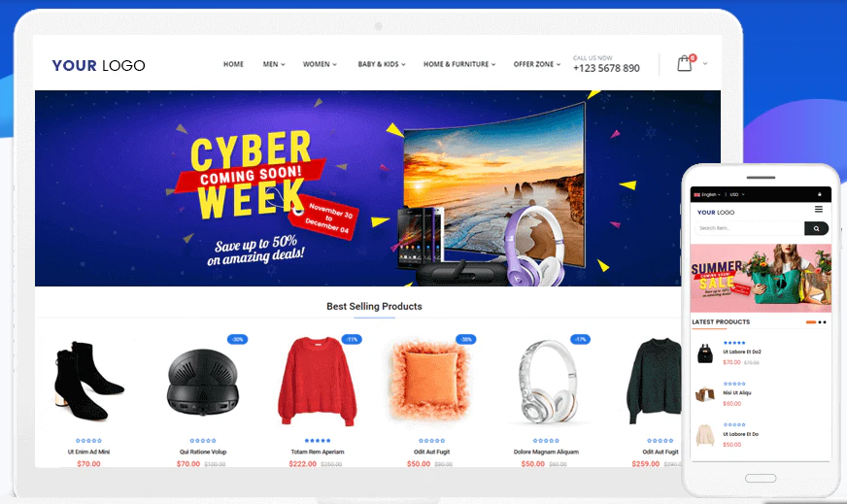Image resolution: width=847 pixels, height=504 pixels.
Task: Click the mobile search magnifier button
Action: pyautogui.click(x=816, y=228)
